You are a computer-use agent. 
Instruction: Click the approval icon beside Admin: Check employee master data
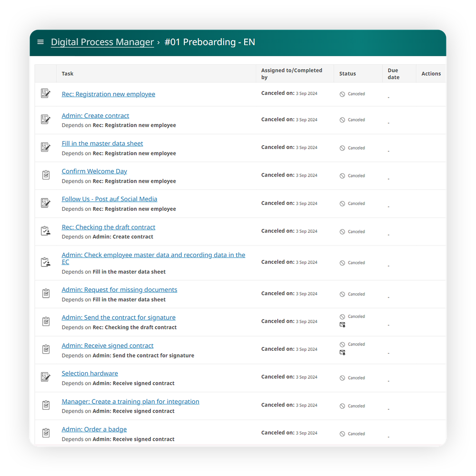coord(45,262)
